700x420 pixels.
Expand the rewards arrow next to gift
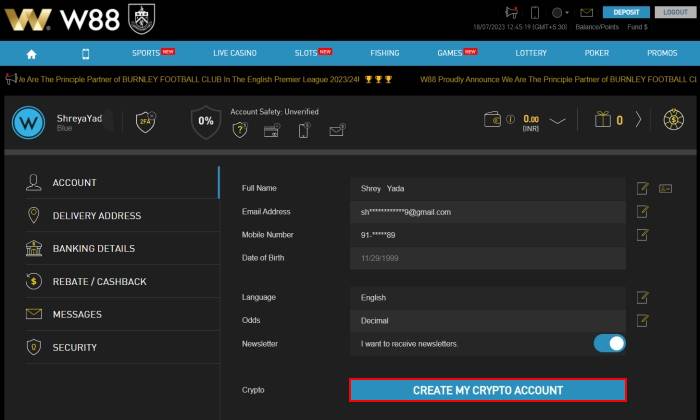pyautogui.click(x=638, y=120)
